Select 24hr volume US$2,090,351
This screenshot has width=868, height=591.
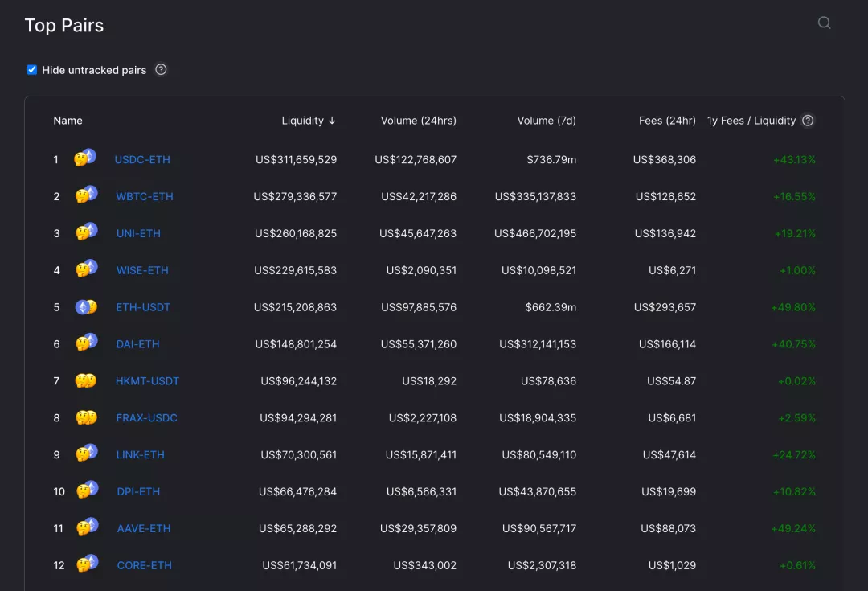(421, 270)
